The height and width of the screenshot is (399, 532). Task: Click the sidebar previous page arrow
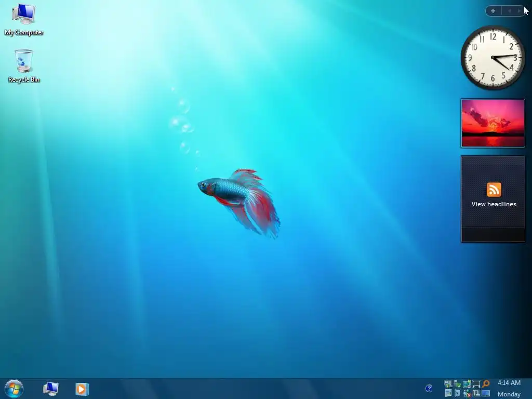pos(509,11)
